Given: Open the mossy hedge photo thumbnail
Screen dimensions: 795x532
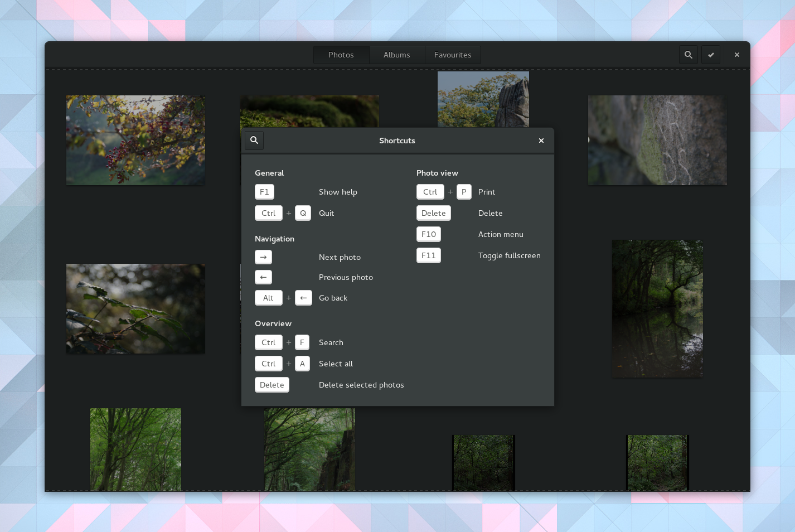Looking at the screenshot, I should tap(309, 112).
